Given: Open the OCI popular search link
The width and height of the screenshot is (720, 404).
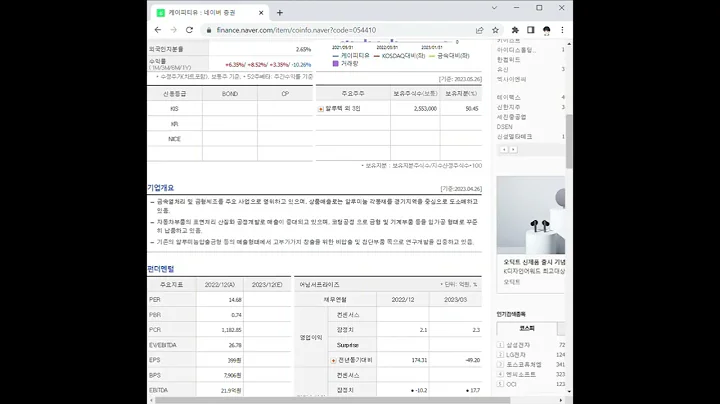Looking at the screenshot, I should pyautogui.click(x=511, y=384).
